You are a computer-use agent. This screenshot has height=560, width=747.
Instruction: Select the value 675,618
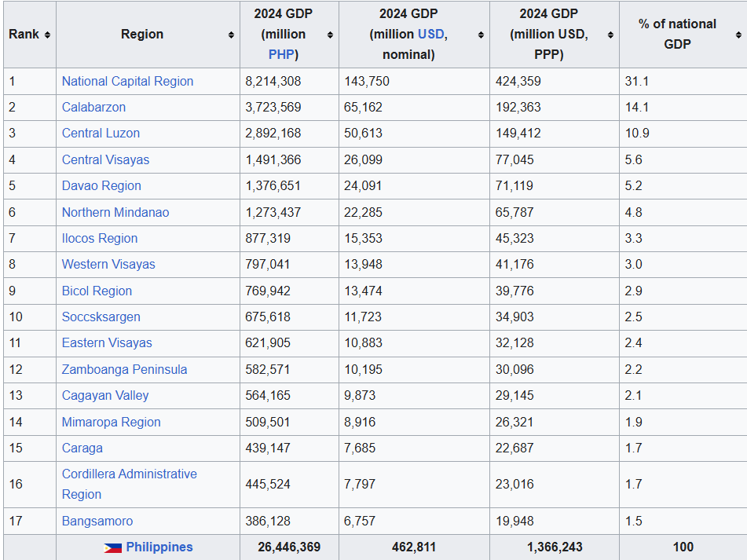(x=268, y=317)
